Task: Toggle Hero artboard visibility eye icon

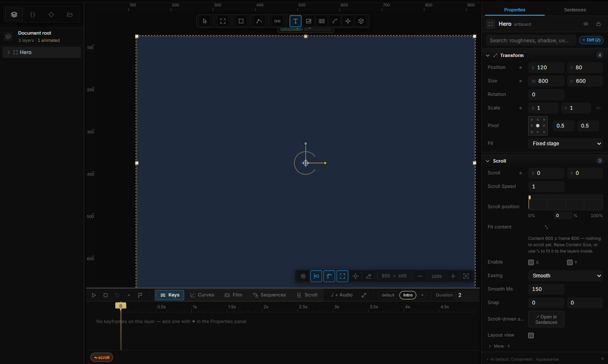Action: tap(586, 24)
